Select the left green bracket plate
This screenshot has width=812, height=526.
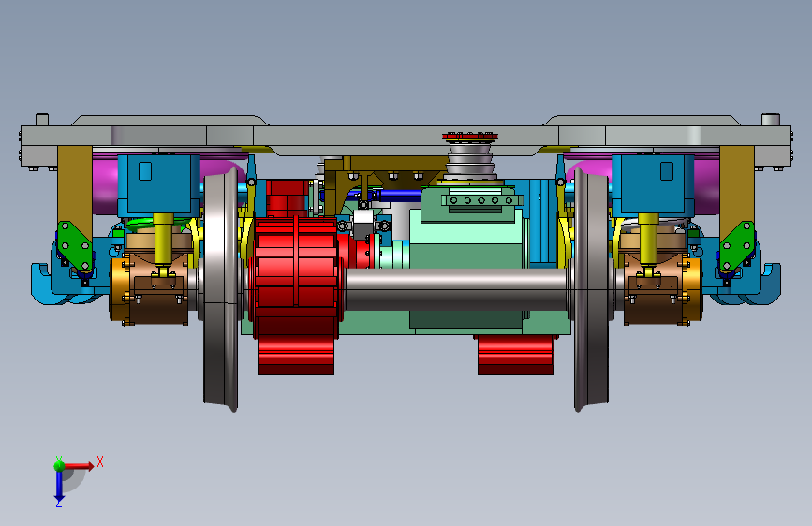75,245
